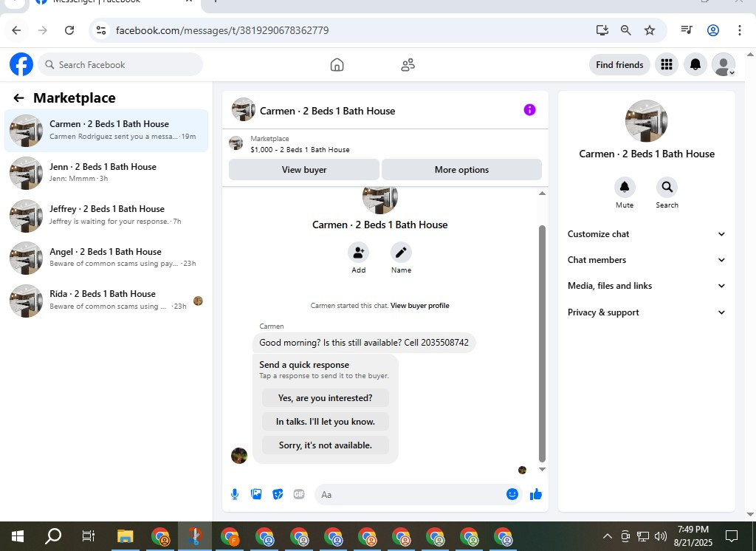Click the View buyer button
Image resolution: width=756 pixels, height=551 pixels.
click(x=304, y=170)
